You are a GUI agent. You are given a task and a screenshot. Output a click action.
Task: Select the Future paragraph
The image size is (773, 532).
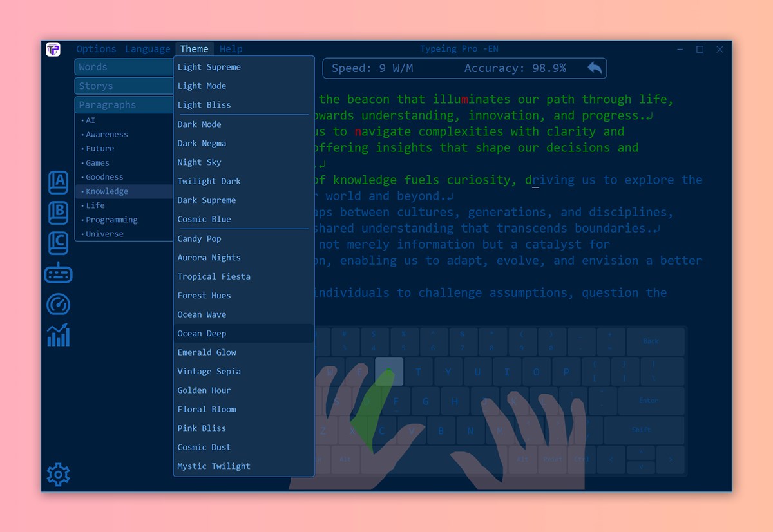pos(124,149)
